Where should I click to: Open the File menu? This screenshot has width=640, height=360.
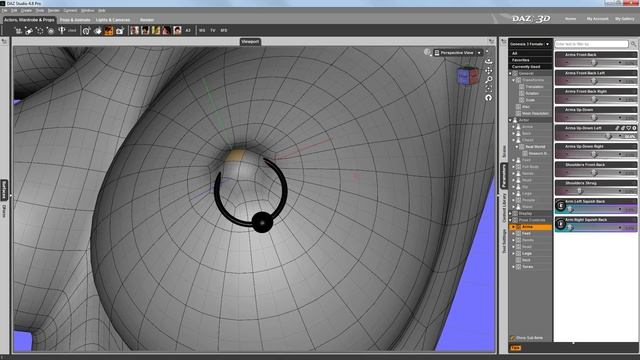[x=4, y=10]
